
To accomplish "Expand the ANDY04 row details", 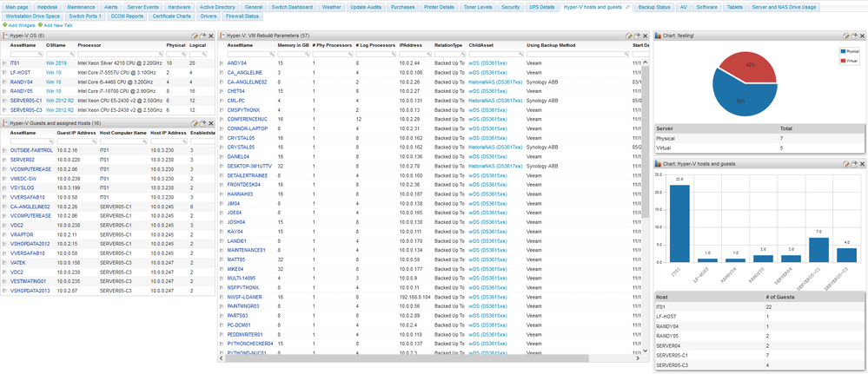I will [221, 64].
